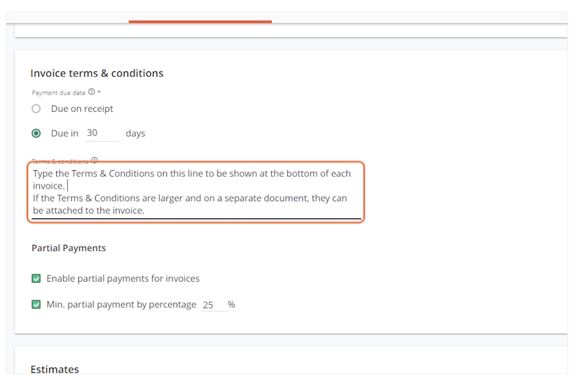Click the 'days' label after the number field
Screen dimensions: 588x380
(x=136, y=133)
